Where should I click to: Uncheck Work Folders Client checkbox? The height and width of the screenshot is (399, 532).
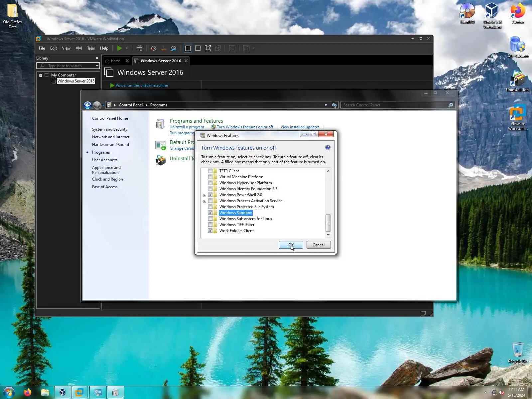coord(210,231)
